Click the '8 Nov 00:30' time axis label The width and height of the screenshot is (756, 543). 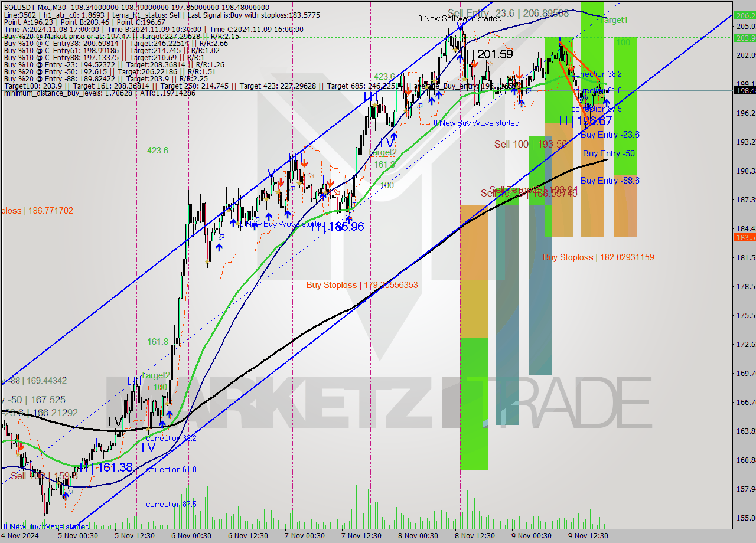[x=418, y=536]
